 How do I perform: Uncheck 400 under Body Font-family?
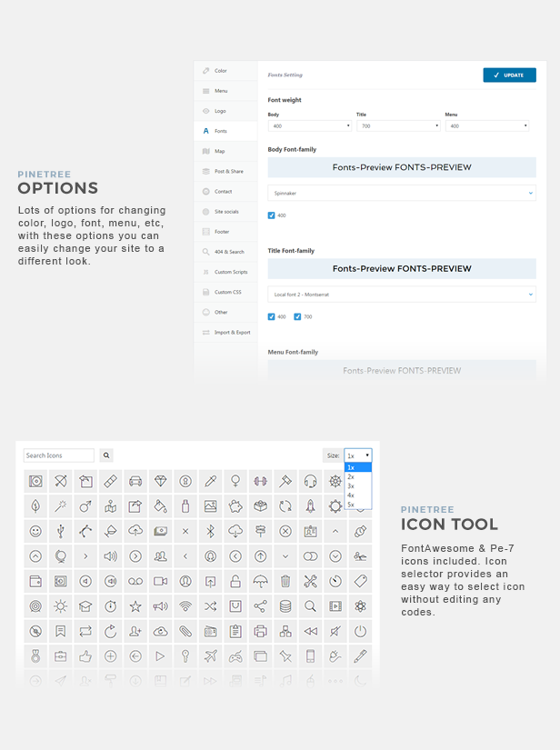point(272,215)
